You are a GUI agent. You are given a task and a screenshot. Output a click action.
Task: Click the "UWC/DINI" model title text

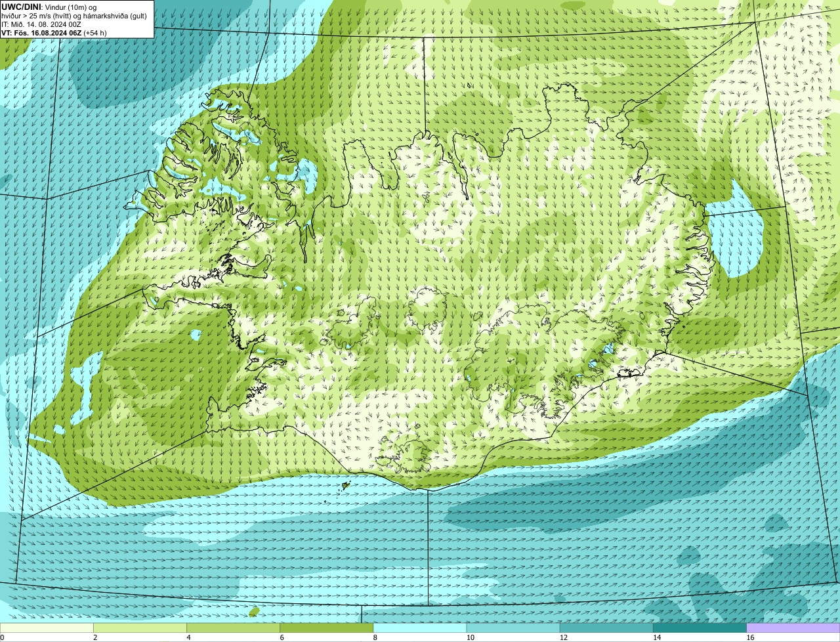tap(21, 7)
